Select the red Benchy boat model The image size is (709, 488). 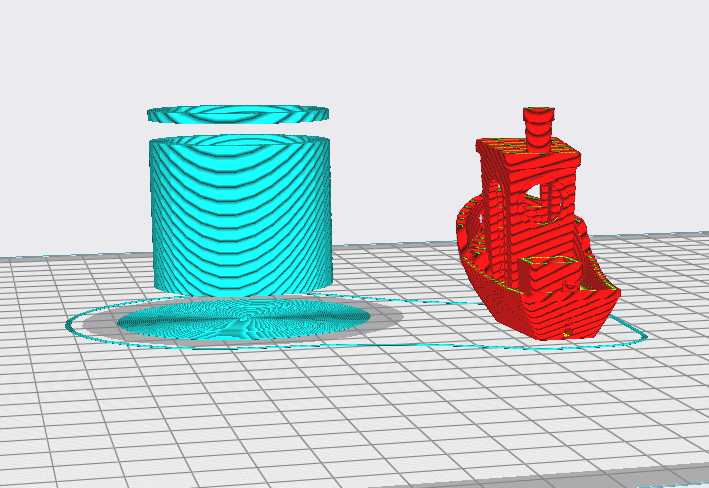[538, 224]
